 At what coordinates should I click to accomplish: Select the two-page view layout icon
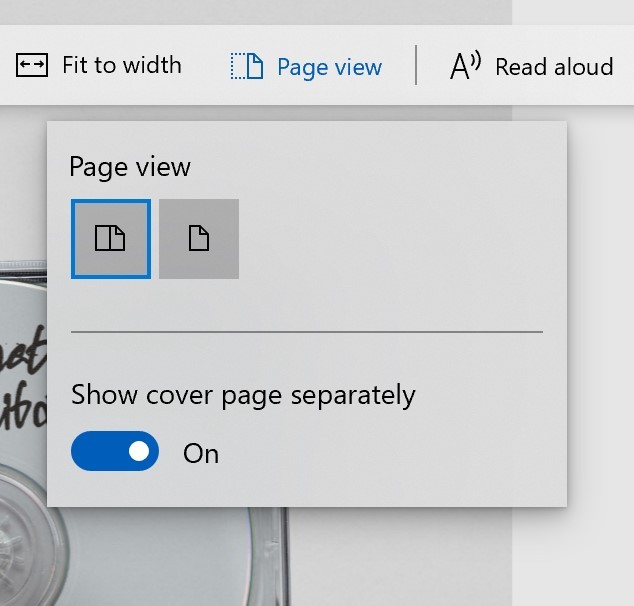coord(111,239)
